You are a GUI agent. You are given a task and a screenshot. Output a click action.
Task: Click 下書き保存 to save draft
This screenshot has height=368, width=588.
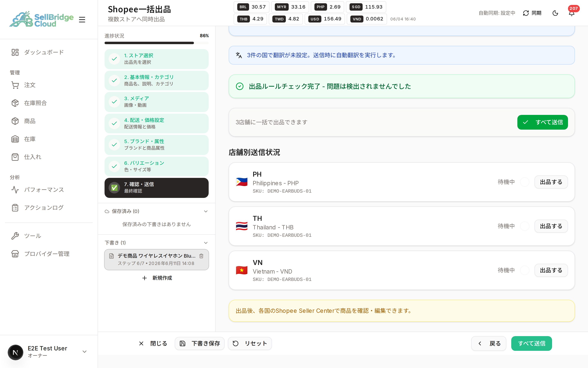199,343
